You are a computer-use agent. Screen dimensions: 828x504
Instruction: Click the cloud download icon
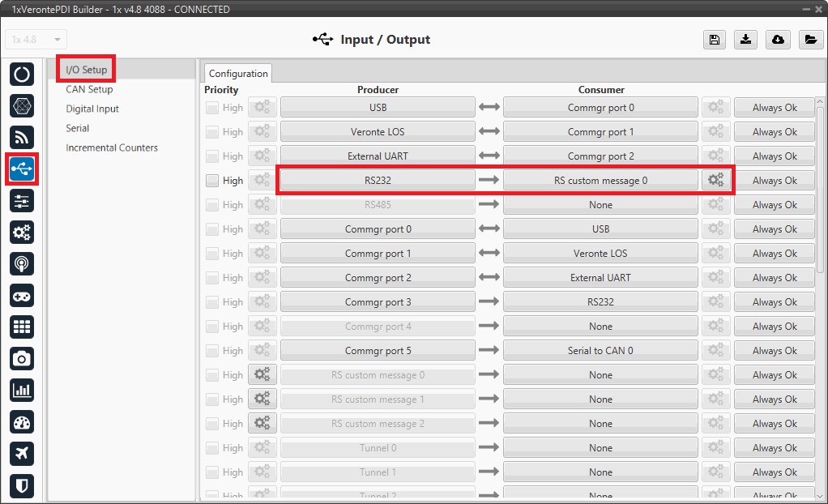(x=778, y=40)
